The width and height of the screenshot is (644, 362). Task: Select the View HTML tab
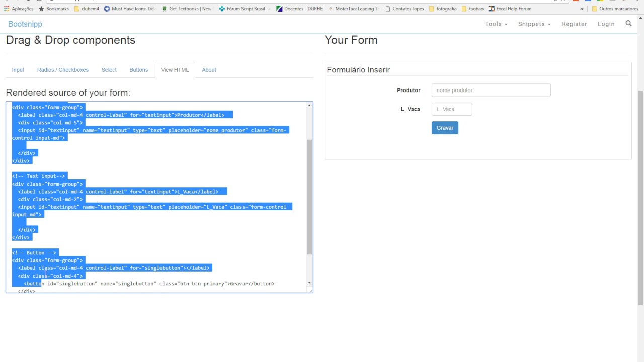[175, 70]
